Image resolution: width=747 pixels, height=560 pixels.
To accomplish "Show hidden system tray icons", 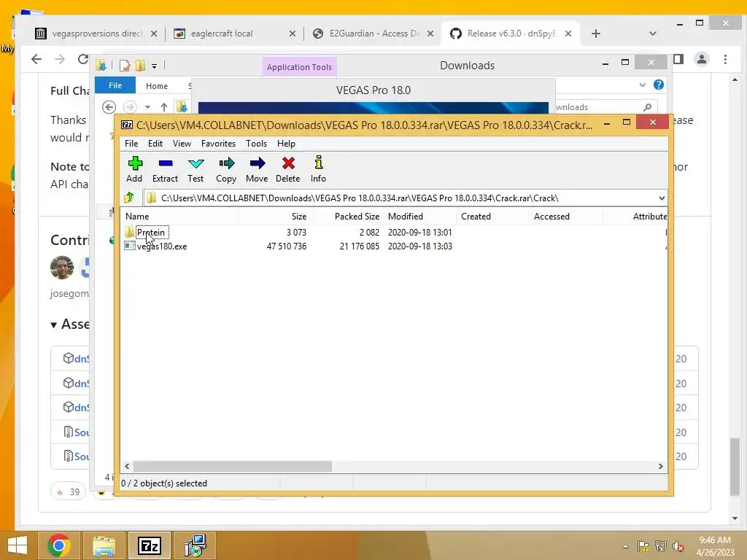I will tap(625, 546).
